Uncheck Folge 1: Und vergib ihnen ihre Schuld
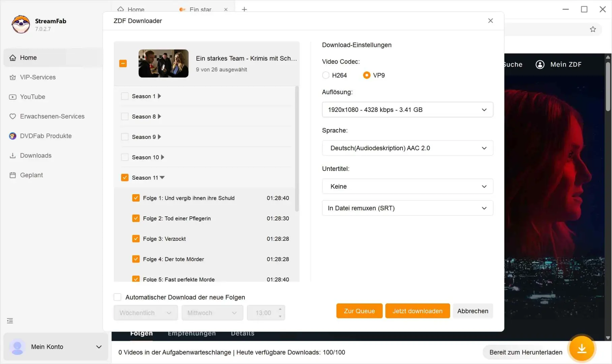Screen dimensions: 612x364 click(x=136, y=198)
